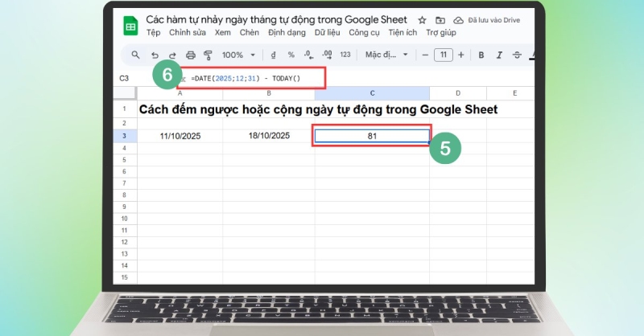Open the search menus magnifier icon
The width and height of the screenshot is (644, 336).
point(135,55)
